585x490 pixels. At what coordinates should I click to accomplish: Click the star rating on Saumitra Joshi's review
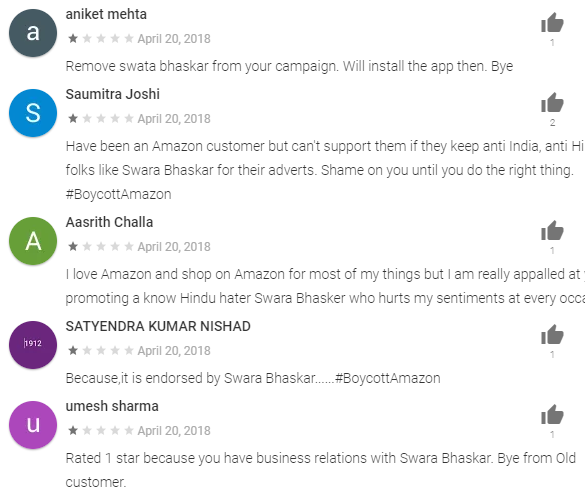click(101, 118)
